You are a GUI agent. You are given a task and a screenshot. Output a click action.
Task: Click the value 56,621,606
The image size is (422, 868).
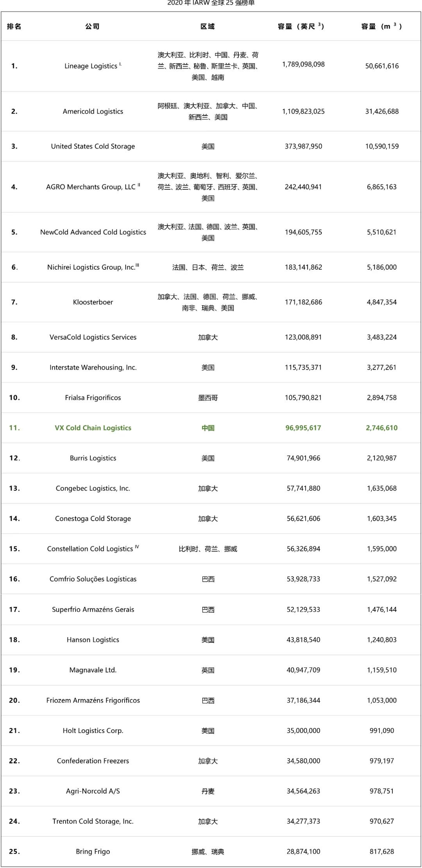(304, 519)
